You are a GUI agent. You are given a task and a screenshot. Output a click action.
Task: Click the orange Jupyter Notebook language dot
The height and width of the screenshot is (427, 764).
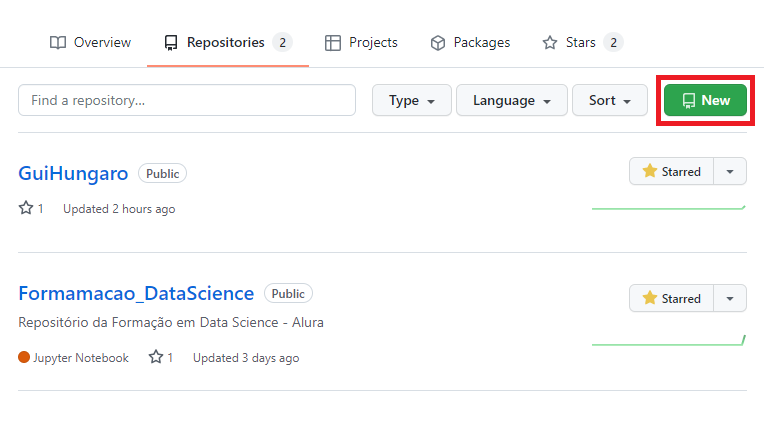point(24,357)
